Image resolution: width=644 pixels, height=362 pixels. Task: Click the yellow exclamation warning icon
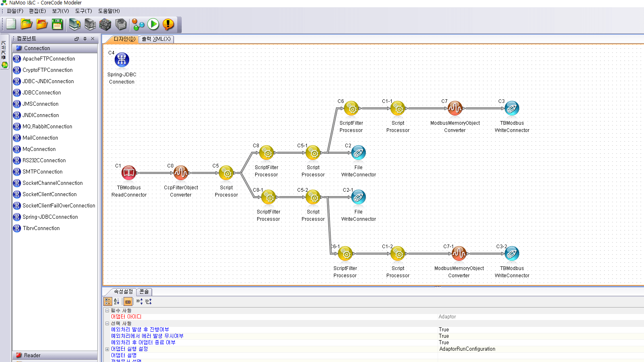point(168,25)
